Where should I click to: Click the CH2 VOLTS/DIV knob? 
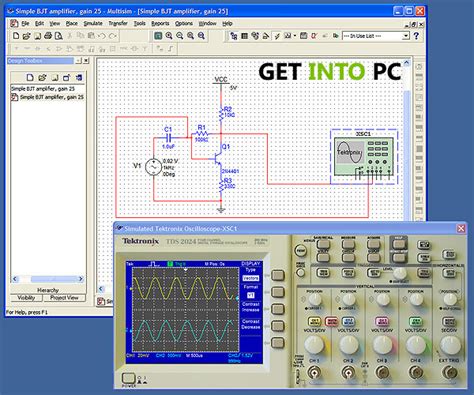348,345
